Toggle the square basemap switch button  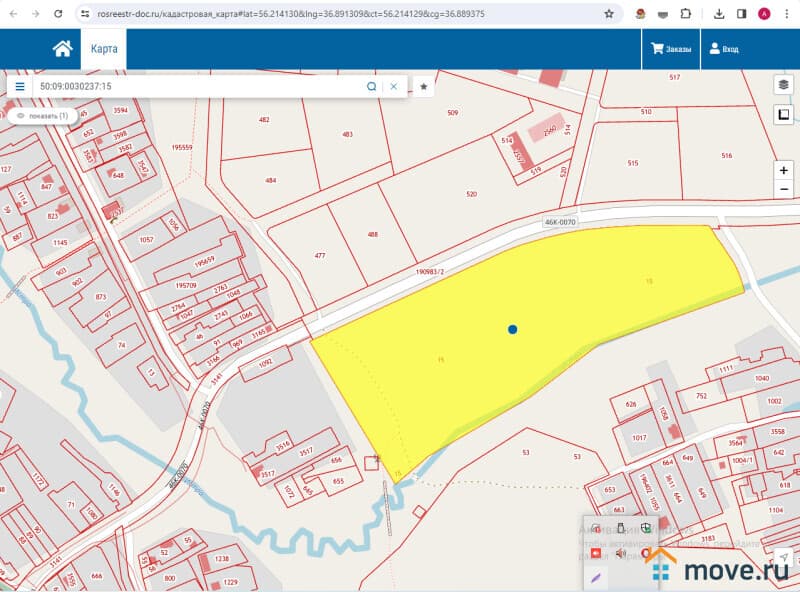pos(783,116)
